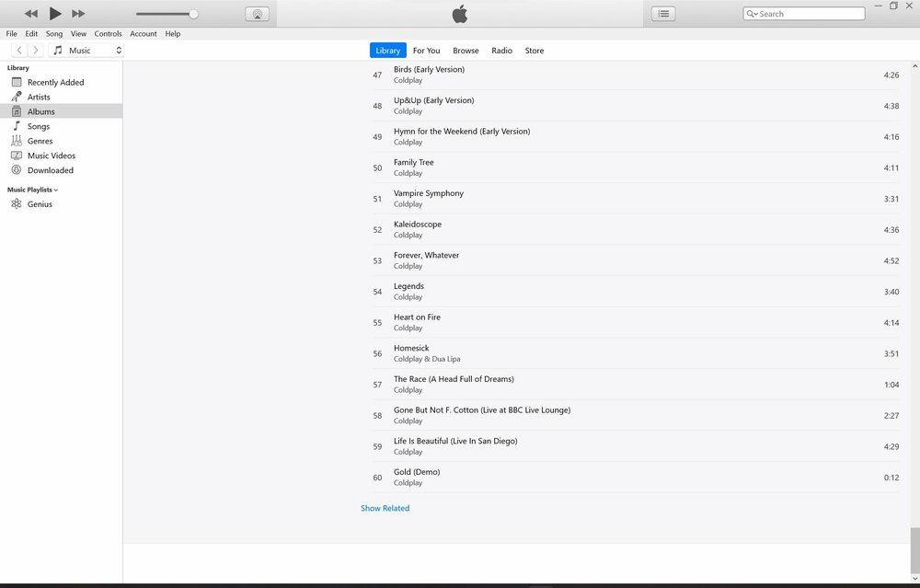Go to Downloaded music
Screen dimensions: 920x588
[x=50, y=170]
